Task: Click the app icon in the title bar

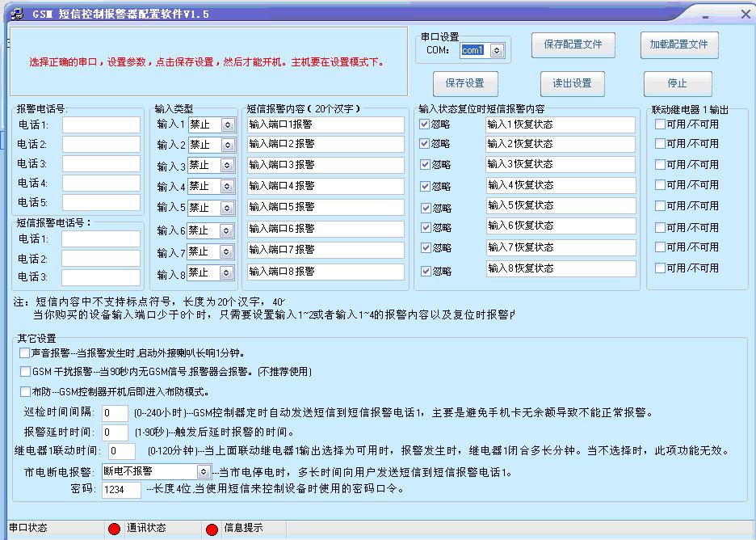Action: click(x=16, y=14)
